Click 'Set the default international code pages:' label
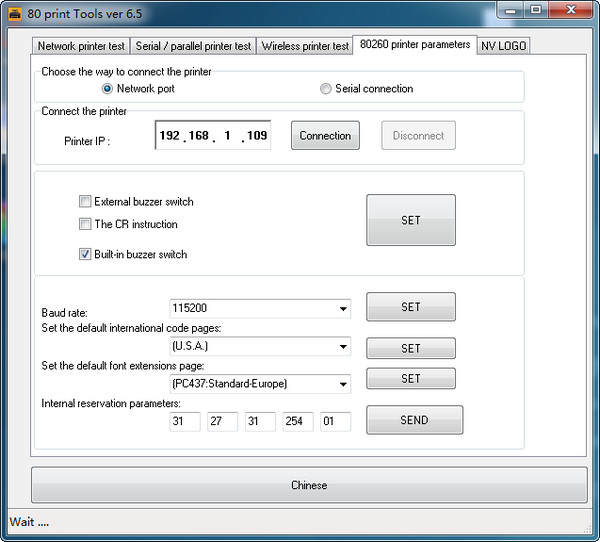The image size is (600, 542). pos(131,328)
